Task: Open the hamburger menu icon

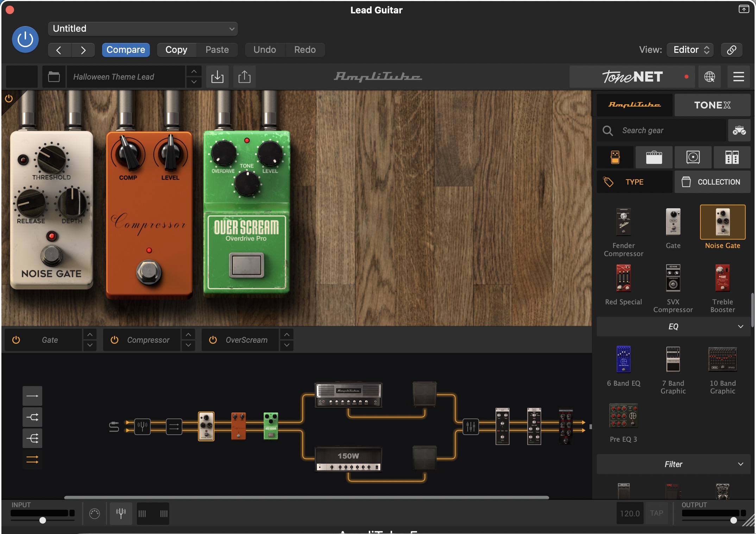Action: point(738,76)
